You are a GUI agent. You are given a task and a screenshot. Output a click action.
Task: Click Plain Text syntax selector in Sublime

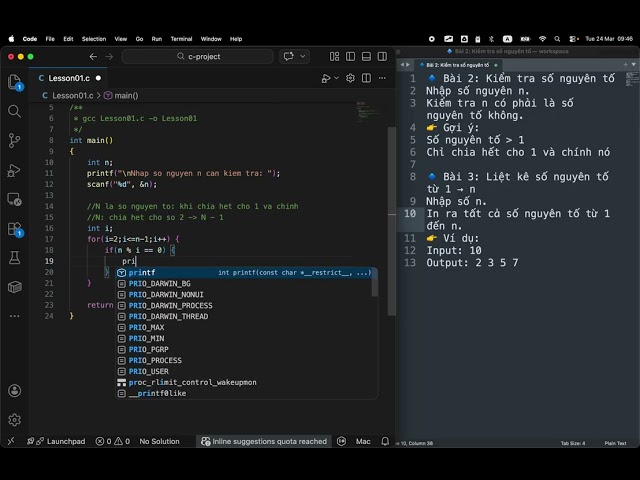(615, 443)
